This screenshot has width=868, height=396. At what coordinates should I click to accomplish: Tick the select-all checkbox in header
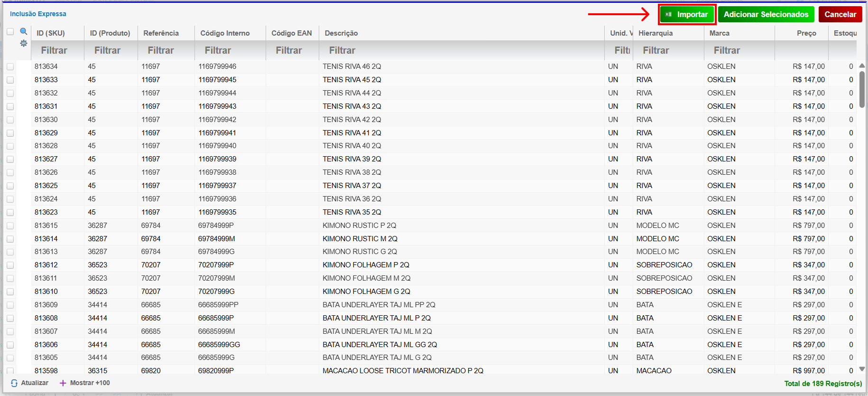[10, 32]
